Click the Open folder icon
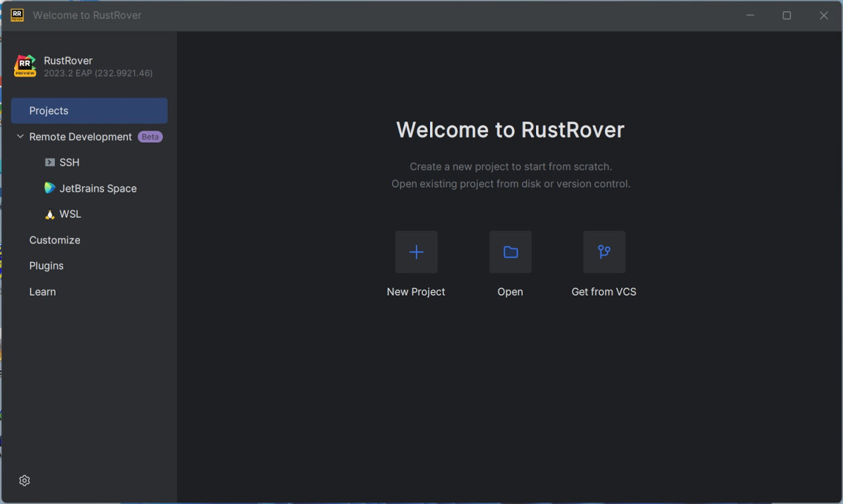The height and width of the screenshot is (504, 843). point(511,252)
